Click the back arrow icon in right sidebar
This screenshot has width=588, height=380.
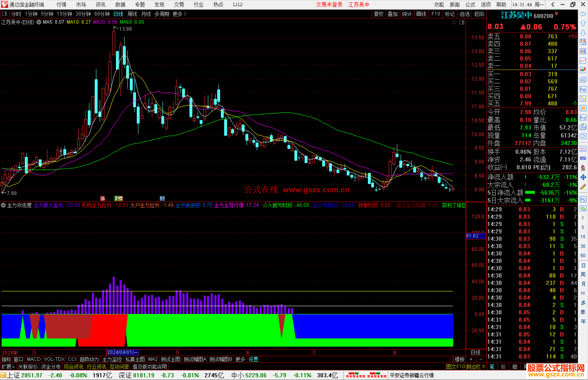tap(583, 14)
